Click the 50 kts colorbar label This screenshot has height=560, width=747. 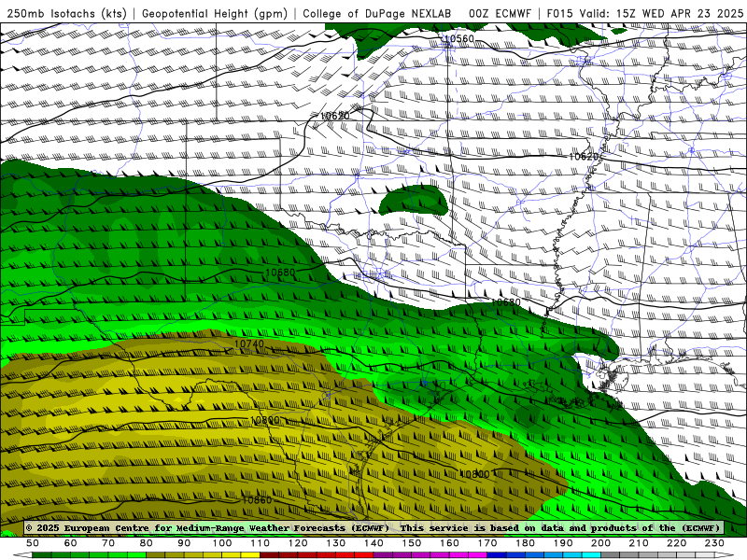click(x=33, y=543)
